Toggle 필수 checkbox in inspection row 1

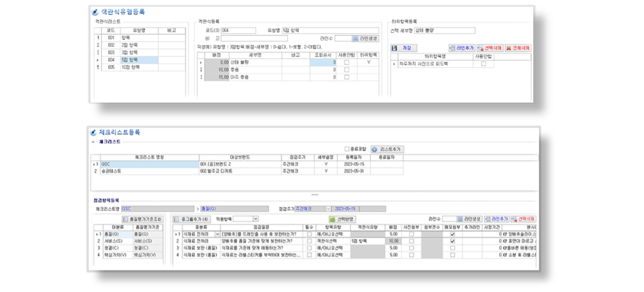309,233
